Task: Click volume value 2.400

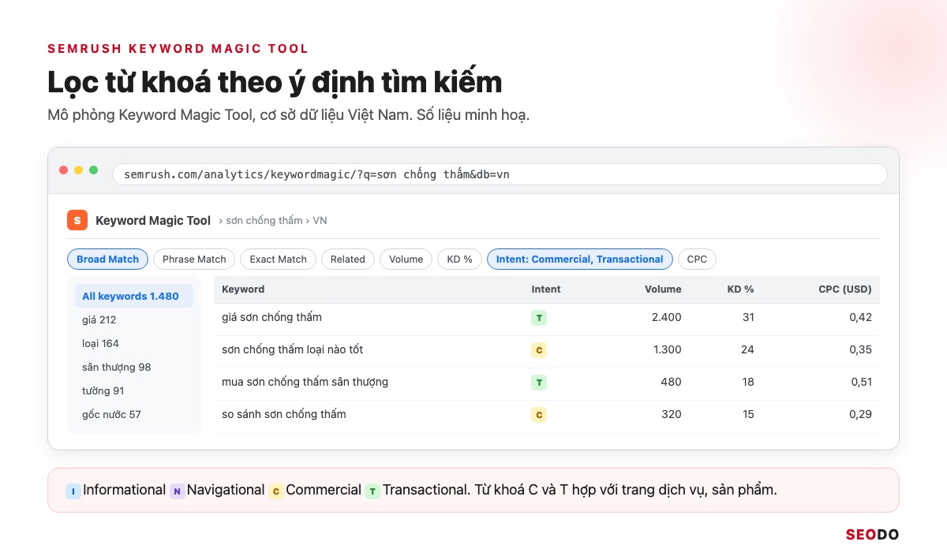Action: (x=667, y=317)
